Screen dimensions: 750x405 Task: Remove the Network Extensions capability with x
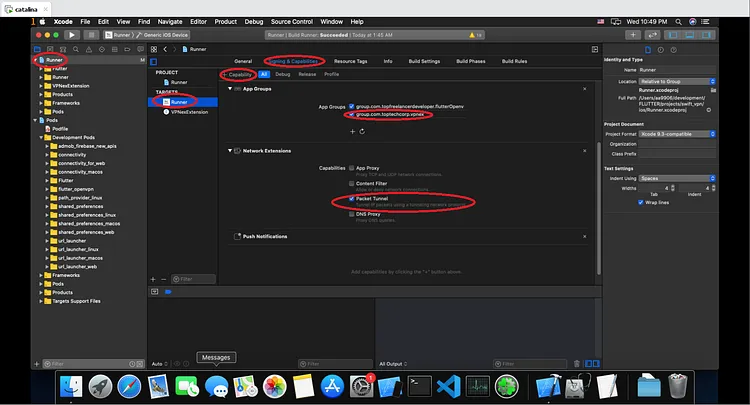[x=585, y=151]
